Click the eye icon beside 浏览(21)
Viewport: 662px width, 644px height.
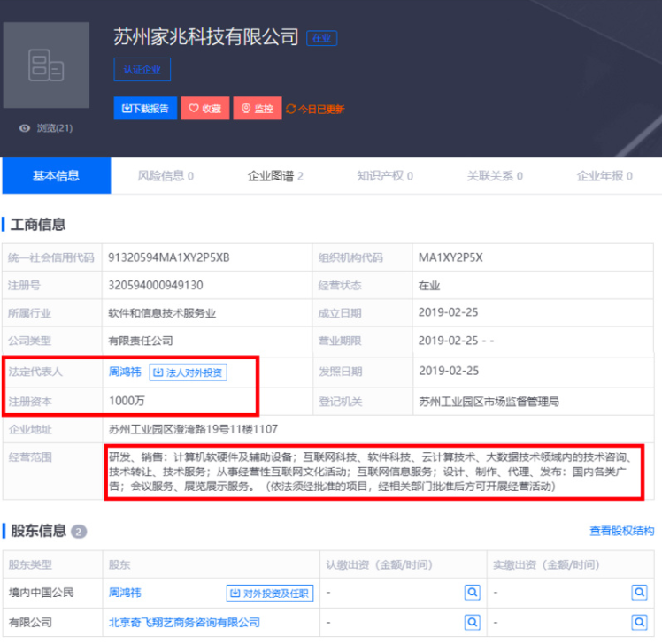25,128
